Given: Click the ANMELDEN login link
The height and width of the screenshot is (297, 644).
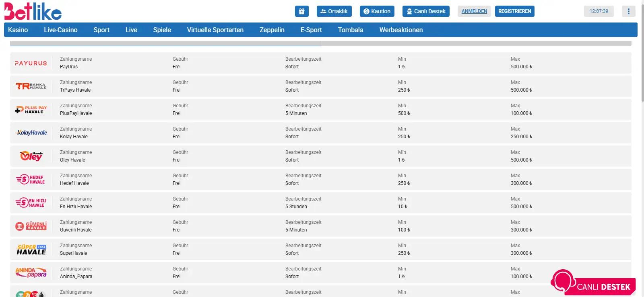Looking at the screenshot, I should (x=474, y=11).
